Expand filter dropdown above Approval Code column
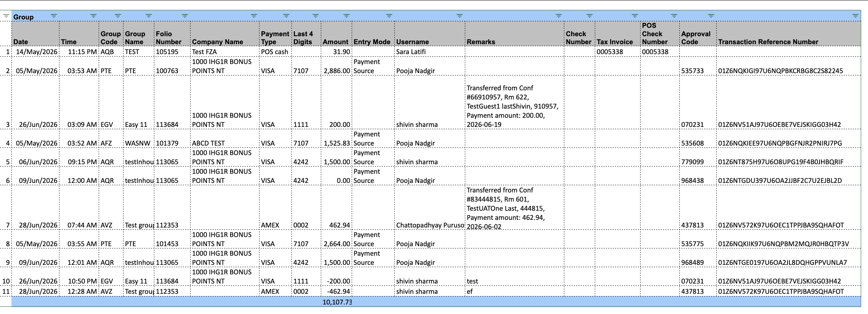This screenshot has width=868, height=314. point(711,16)
